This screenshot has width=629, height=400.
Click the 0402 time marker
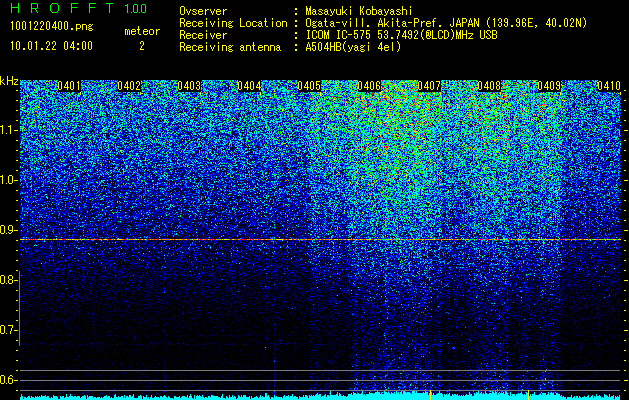(129, 86)
